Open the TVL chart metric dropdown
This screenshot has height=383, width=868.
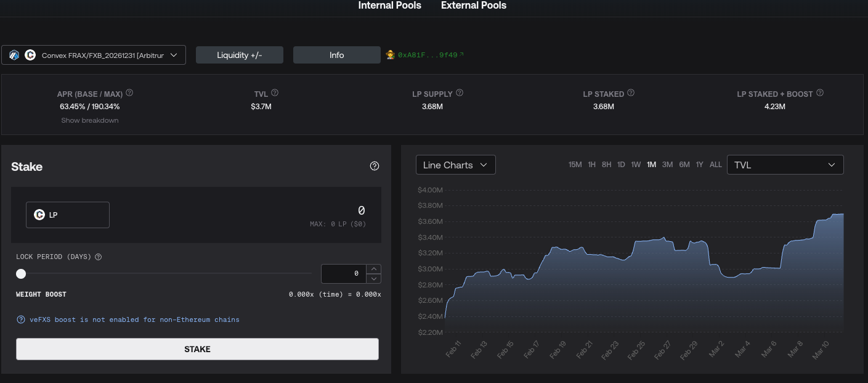pyautogui.click(x=785, y=165)
